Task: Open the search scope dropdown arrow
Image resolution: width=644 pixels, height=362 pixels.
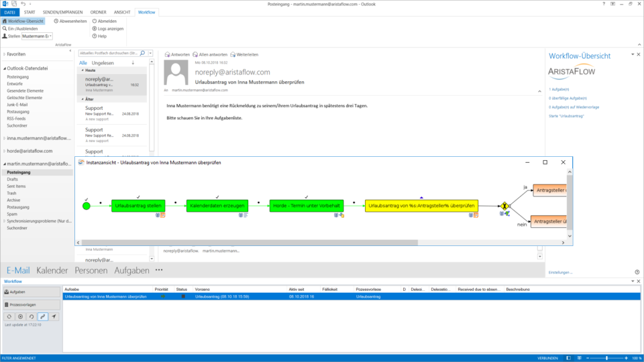Action: [x=150, y=53]
